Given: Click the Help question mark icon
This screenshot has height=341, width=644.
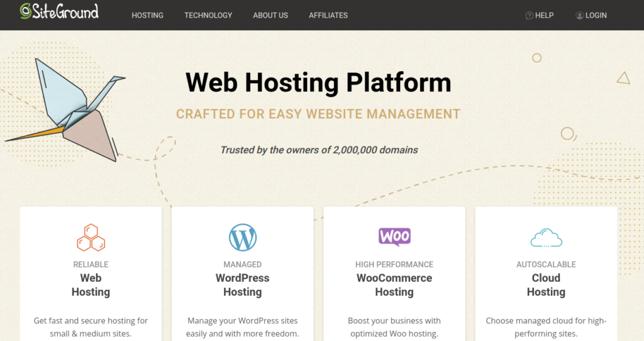Looking at the screenshot, I should click(530, 16).
